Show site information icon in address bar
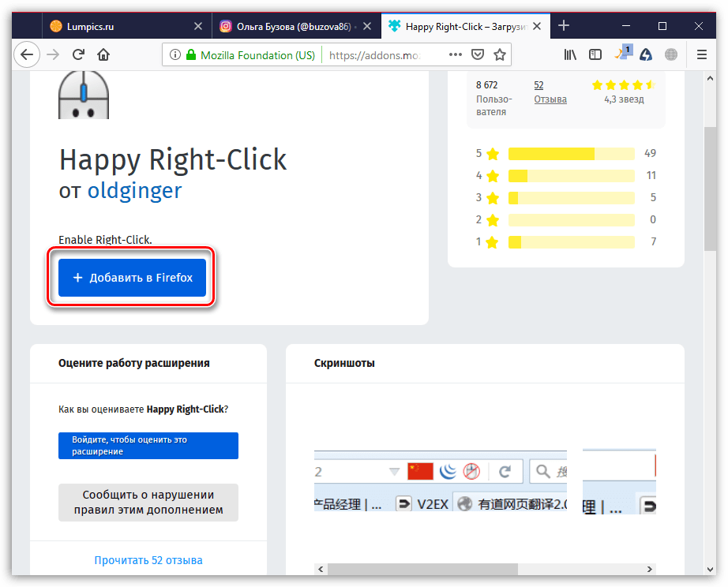This screenshot has height=587, width=728. tap(175, 55)
